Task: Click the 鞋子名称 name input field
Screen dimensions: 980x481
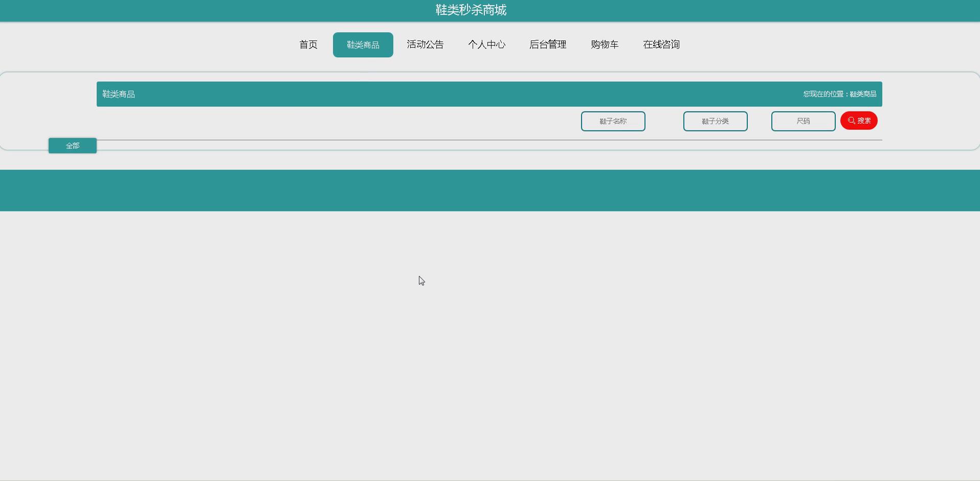Action: coord(613,121)
